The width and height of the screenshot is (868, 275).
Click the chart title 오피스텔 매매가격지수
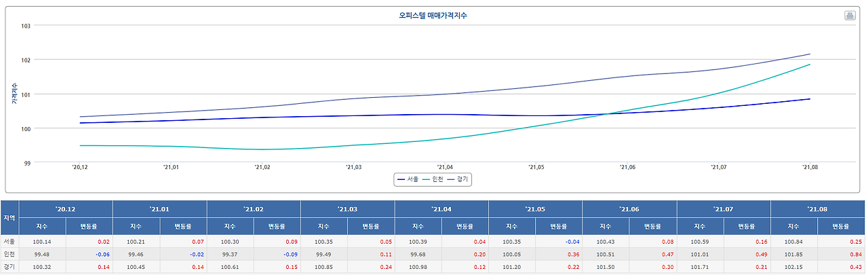tap(433, 15)
